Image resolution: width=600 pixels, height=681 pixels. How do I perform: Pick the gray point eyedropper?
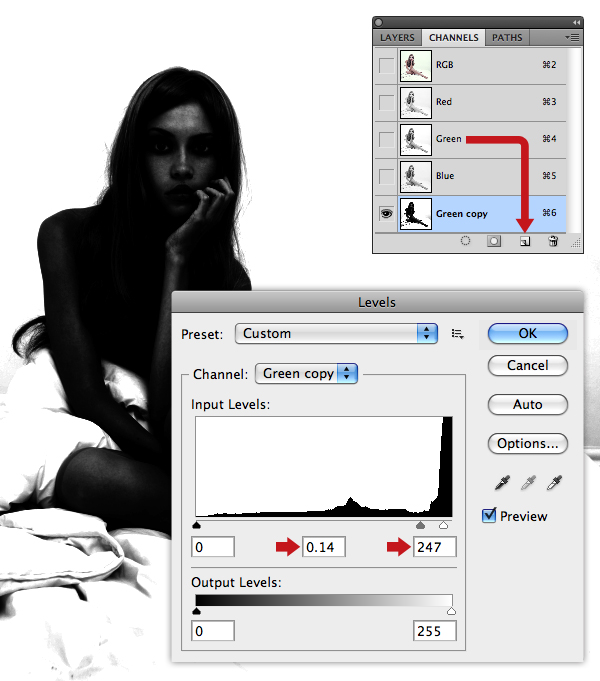coord(528,483)
